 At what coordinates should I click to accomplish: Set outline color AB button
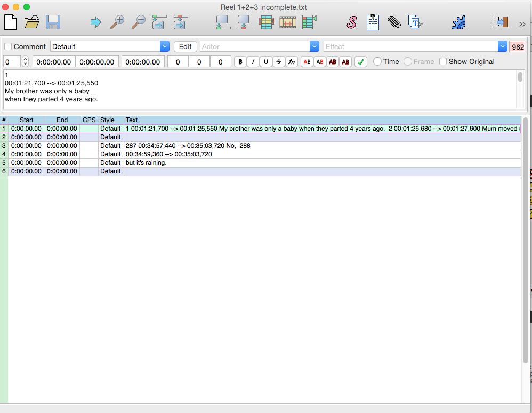coord(333,62)
